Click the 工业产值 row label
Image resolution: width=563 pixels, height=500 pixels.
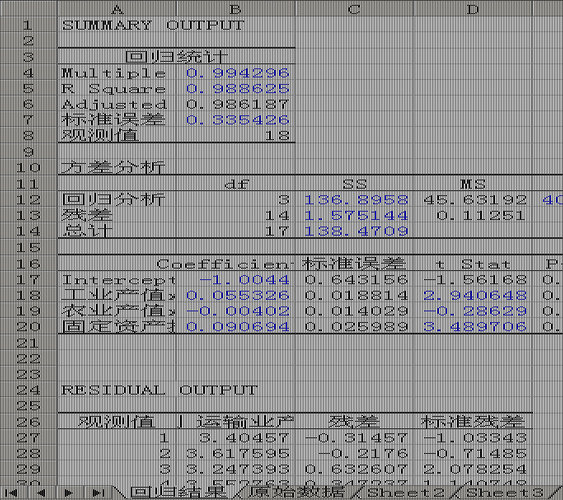click(118, 295)
